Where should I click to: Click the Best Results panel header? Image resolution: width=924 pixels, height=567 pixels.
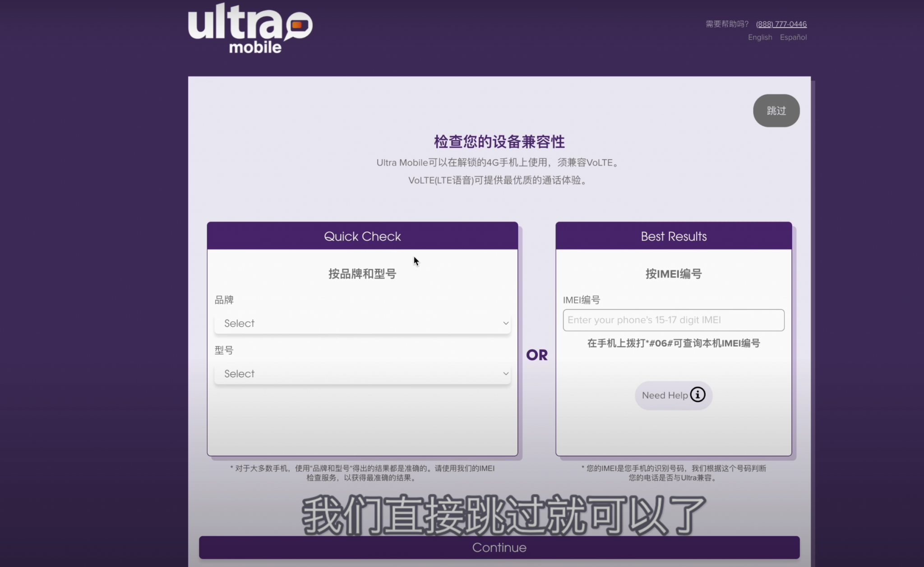coord(674,236)
